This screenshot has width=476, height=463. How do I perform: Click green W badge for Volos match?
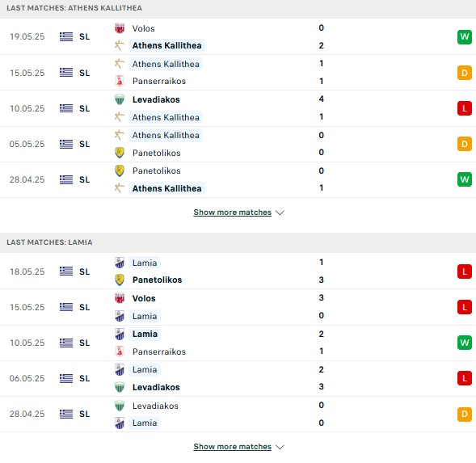pos(465,36)
